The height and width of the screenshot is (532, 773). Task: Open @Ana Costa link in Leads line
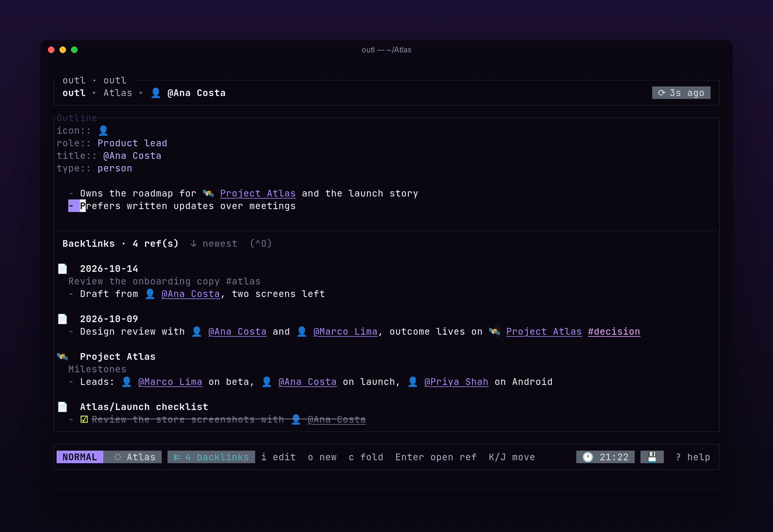click(x=307, y=382)
